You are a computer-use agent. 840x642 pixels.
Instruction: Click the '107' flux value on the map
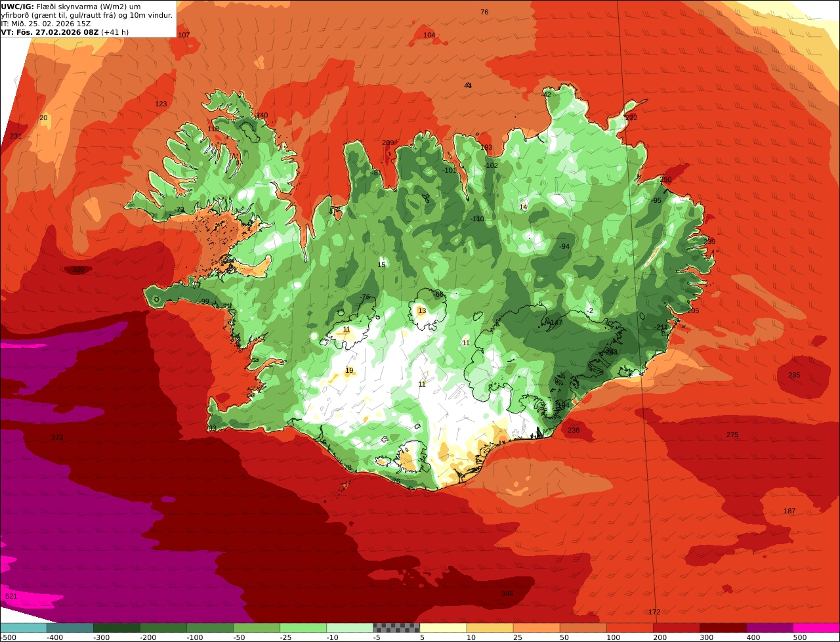184,35
